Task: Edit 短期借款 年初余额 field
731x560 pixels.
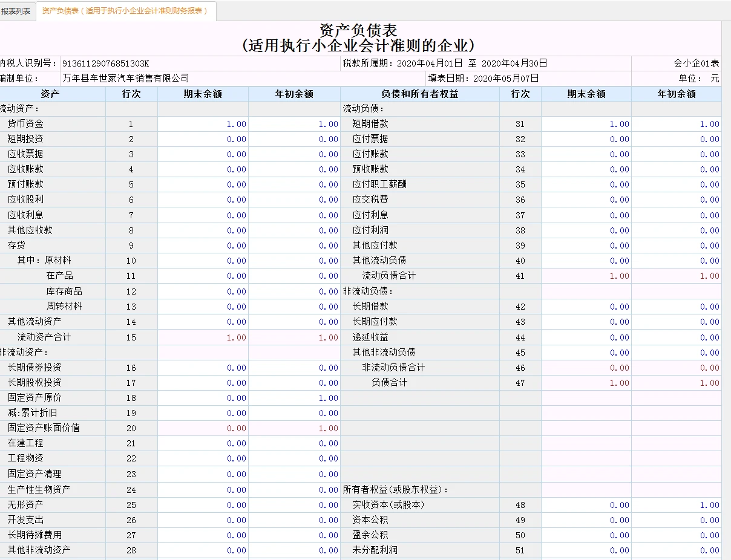Action: pos(677,124)
